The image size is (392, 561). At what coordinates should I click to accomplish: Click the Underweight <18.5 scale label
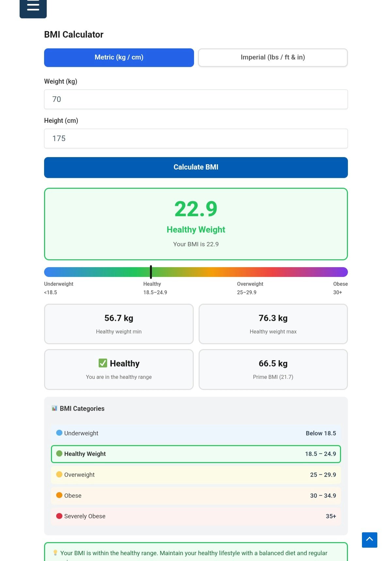[59, 288]
